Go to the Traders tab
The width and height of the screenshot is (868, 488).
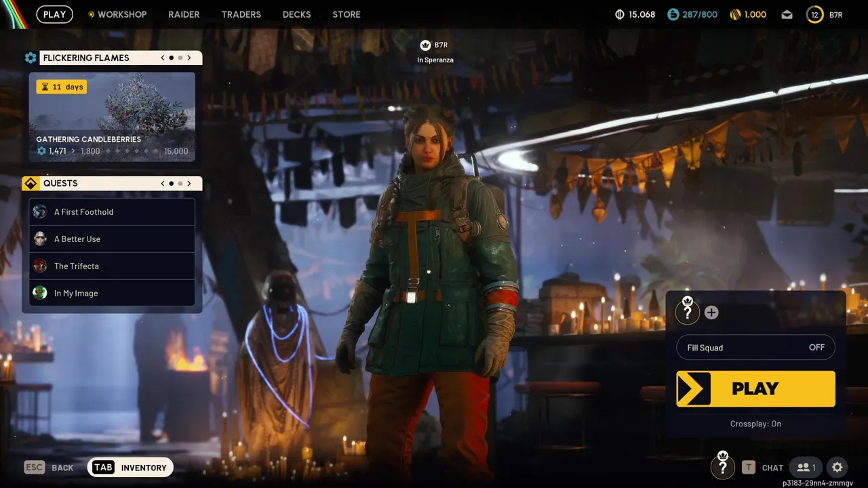pyautogui.click(x=241, y=14)
